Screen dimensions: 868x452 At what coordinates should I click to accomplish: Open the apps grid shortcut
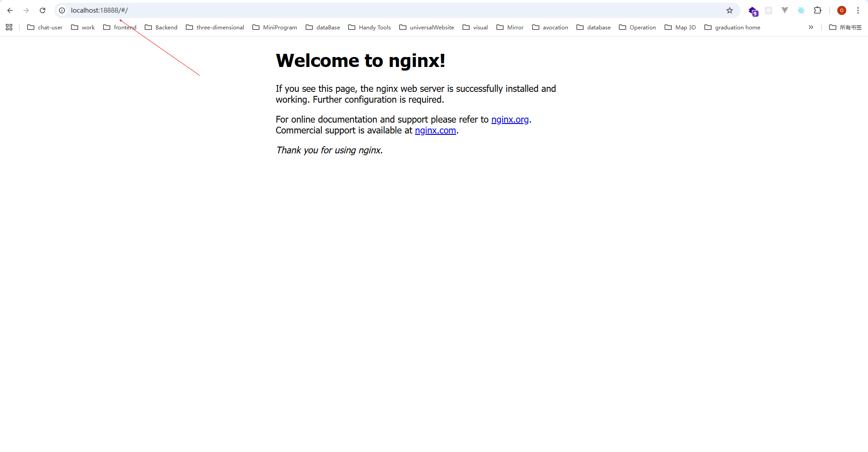pos(9,27)
